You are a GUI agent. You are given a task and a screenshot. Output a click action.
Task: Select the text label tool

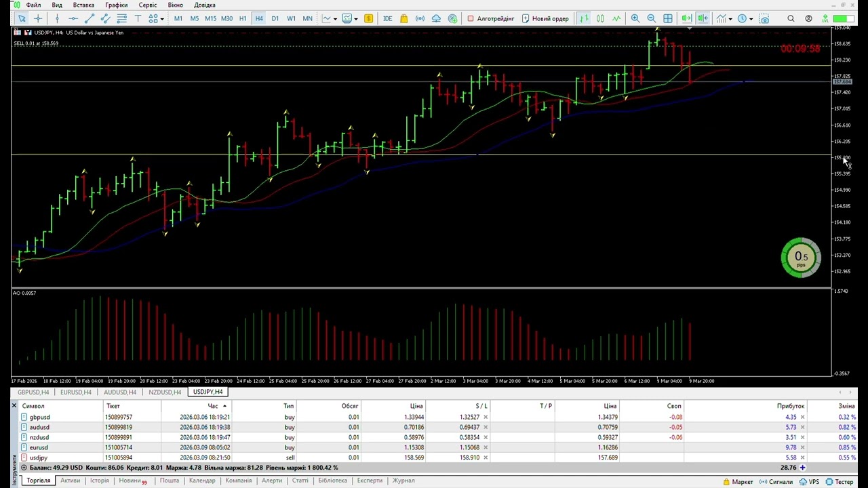point(138,18)
